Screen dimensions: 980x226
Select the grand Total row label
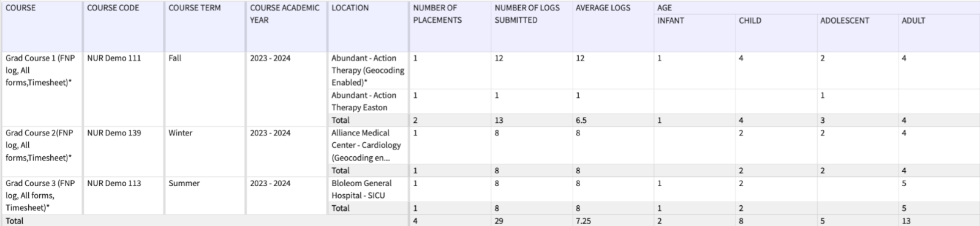pos(15,220)
